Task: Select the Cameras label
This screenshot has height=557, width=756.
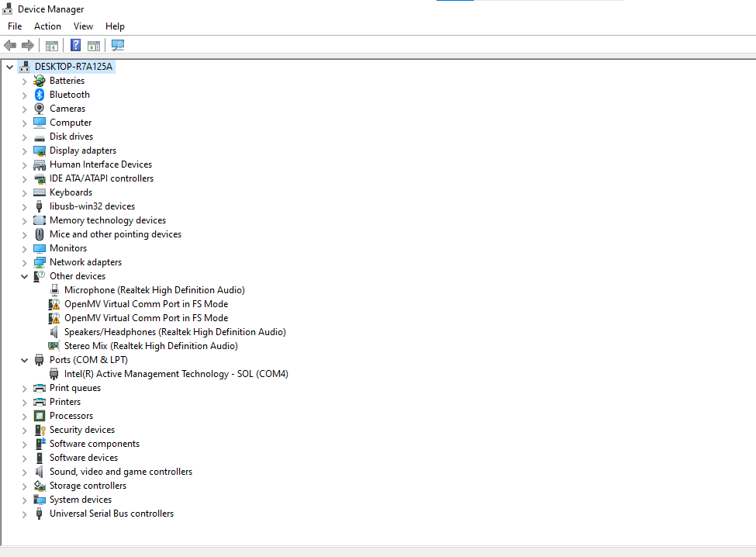Action: [x=67, y=109]
